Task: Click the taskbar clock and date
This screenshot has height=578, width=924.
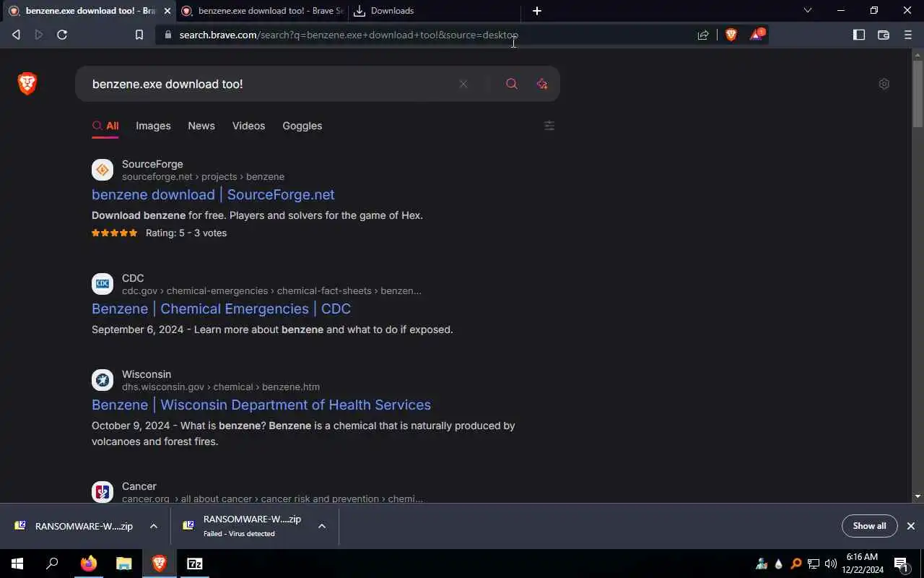Action: (x=862, y=564)
